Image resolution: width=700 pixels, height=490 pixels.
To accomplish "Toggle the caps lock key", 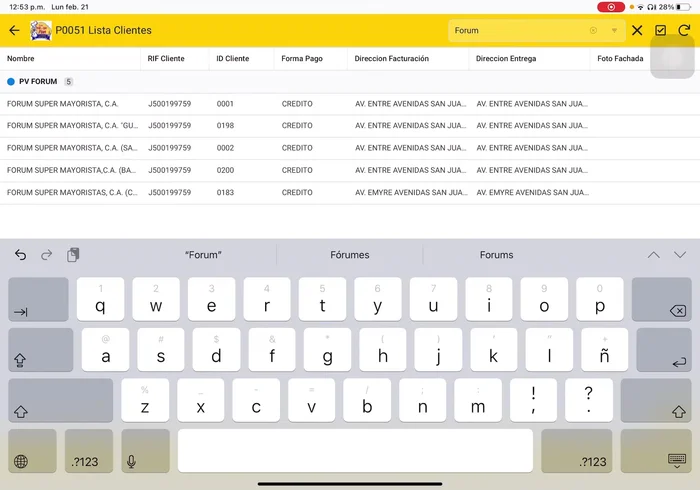I will click(40, 350).
